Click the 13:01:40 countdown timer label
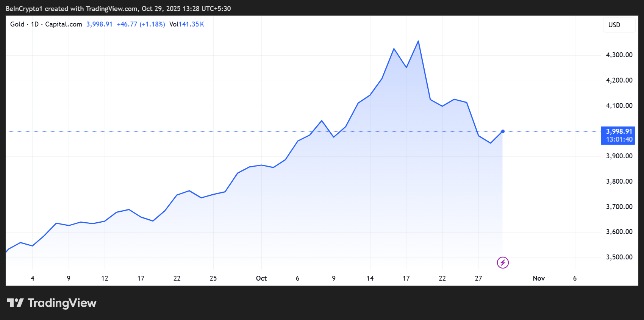The image size is (644, 320). (x=619, y=139)
